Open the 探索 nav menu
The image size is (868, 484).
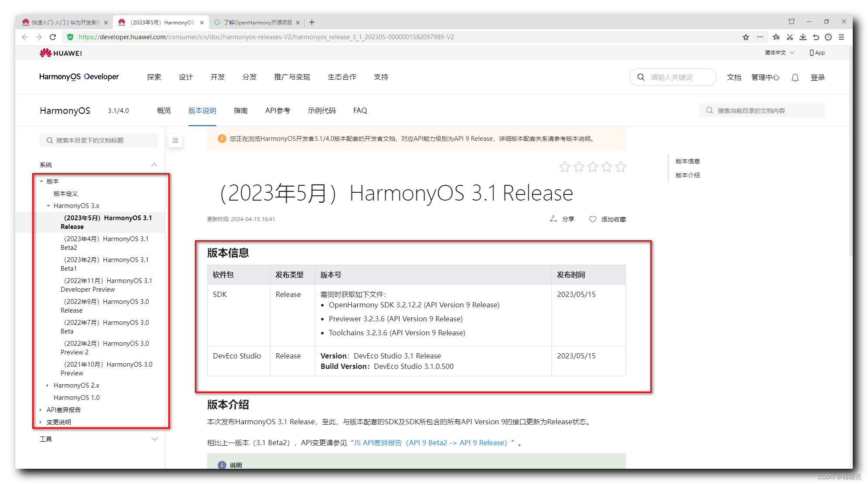(x=154, y=77)
